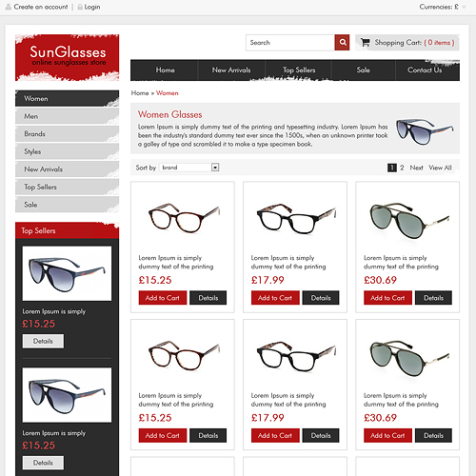Click the lock icon next to Login
This screenshot has height=476, width=476.
[x=80, y=7]
